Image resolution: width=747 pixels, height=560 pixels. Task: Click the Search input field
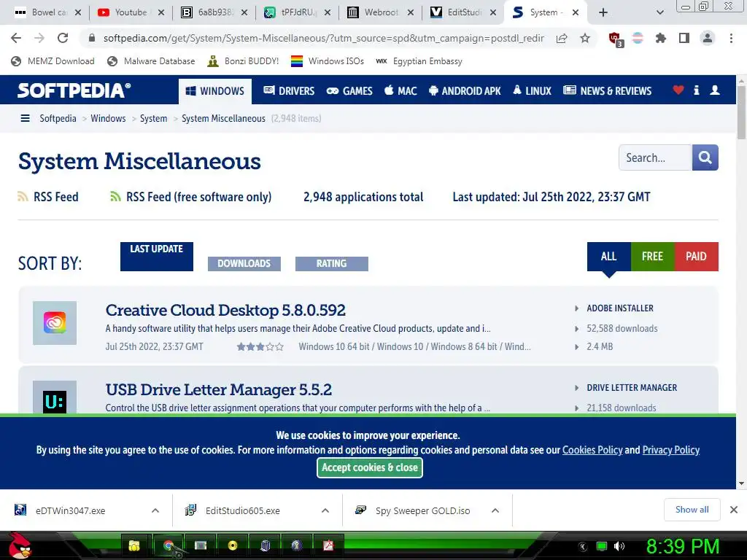pos(655,157)
